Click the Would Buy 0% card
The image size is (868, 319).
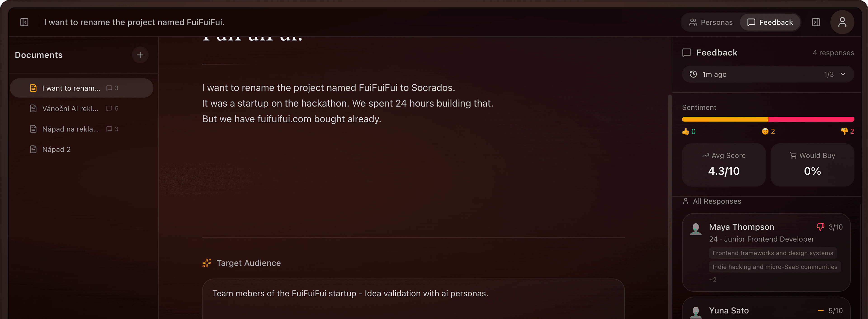point(812,165)
